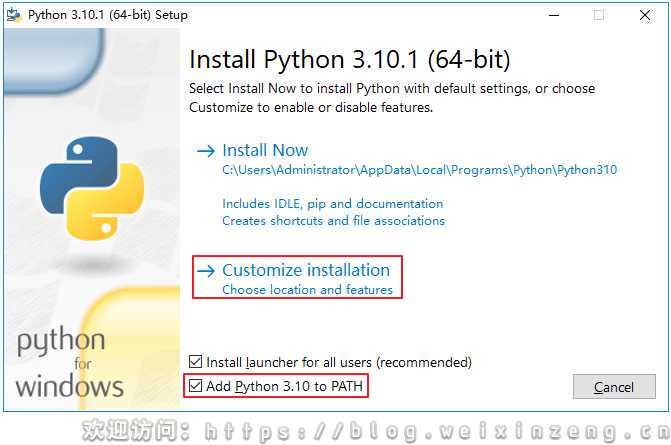671x445 pixels.
Task: Click the Install Now option
Action: coord(265,151)
